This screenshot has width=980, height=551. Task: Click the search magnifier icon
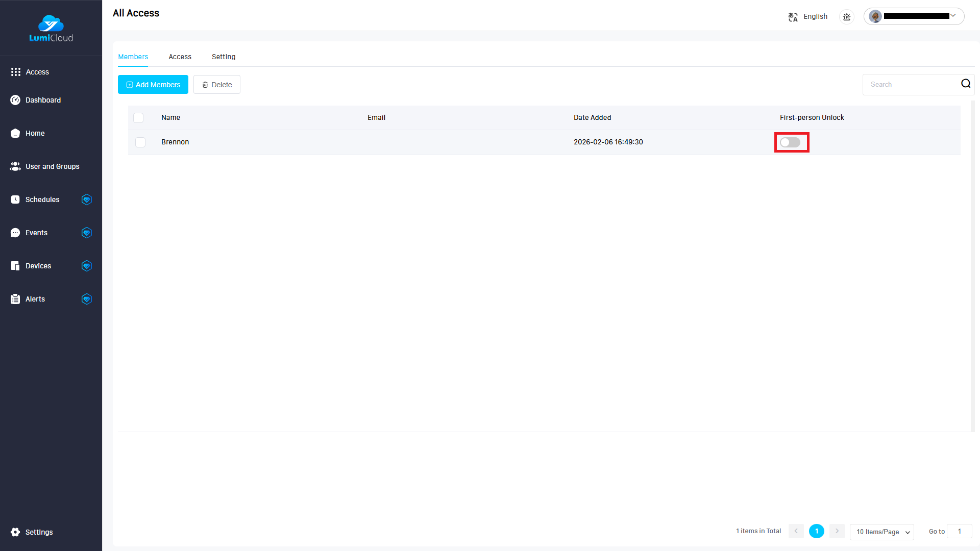(x=965, y=84)
